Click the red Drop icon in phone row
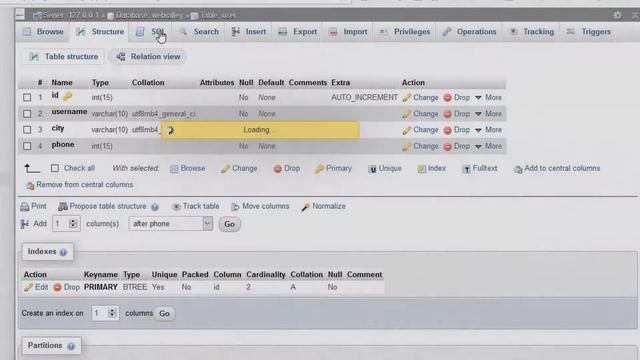 point(447,146)
